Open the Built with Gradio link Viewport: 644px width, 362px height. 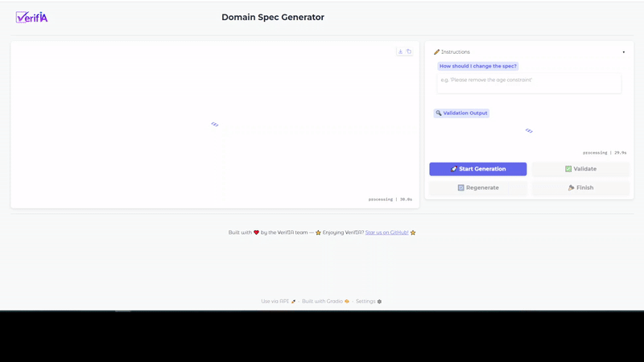tap(325, 301)
